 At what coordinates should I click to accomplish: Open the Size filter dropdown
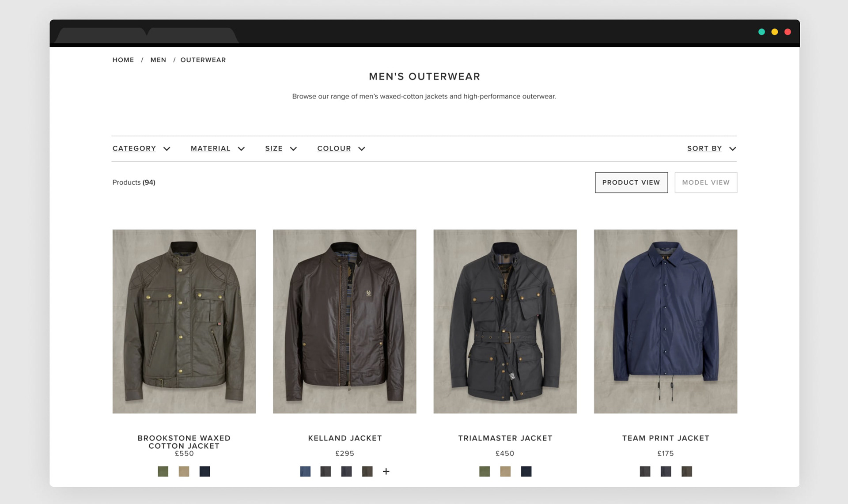pos(281,148)
